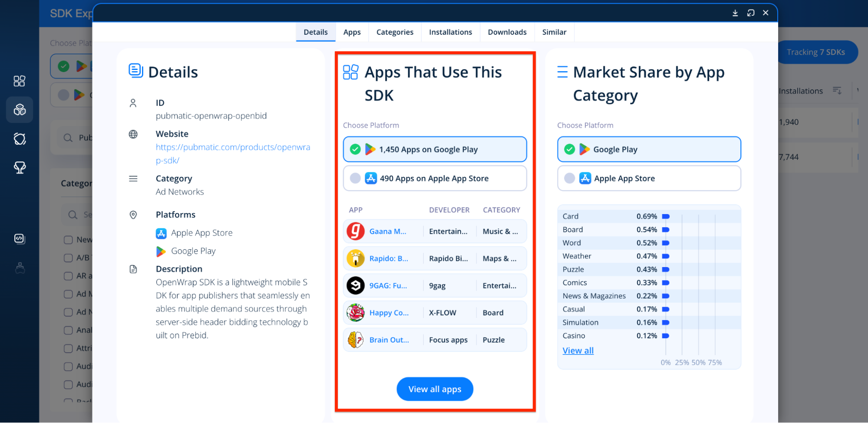Click the pubmatic-openwrap-openbid ID value
This screenshot has width=868, height=423.
(x=211, y=116)
